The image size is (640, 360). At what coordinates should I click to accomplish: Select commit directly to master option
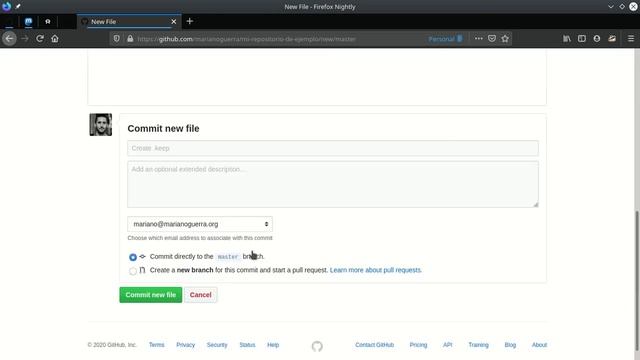coord(133,257)
